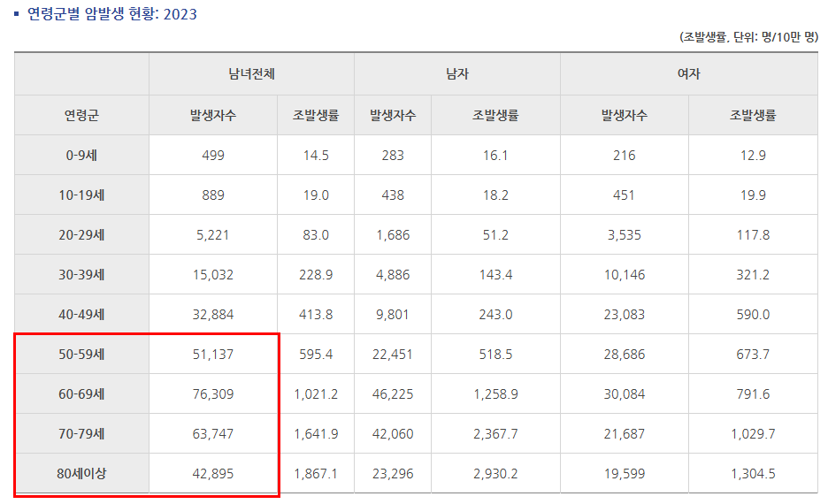
Task: Click the '여자' column group header
Action: 688,74
